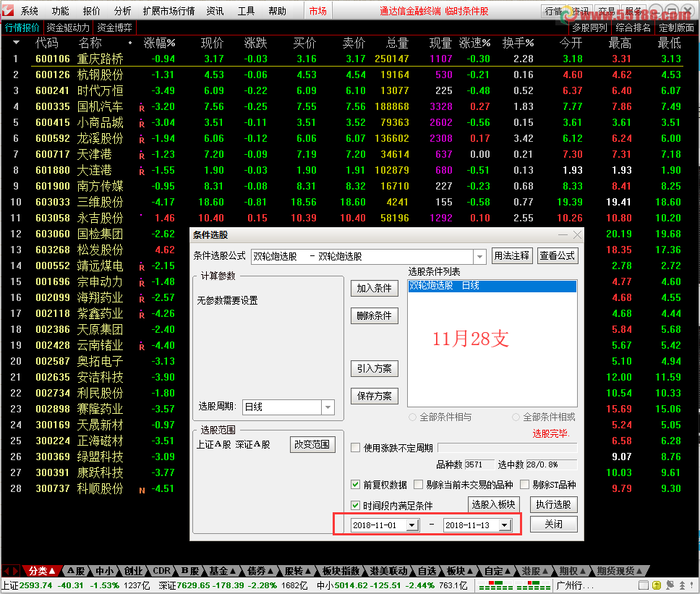Select the A股 bottom tab
The height and width of the screenshot is (594, 700).
coord(76,571)
